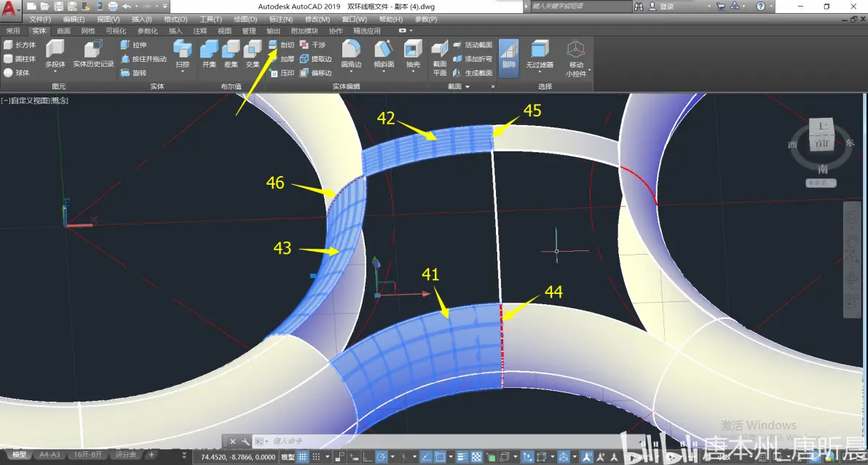868x465 pixels.
Task: Expand the 截面 panel dropdown arrow
Action: [x=467, y=87]
